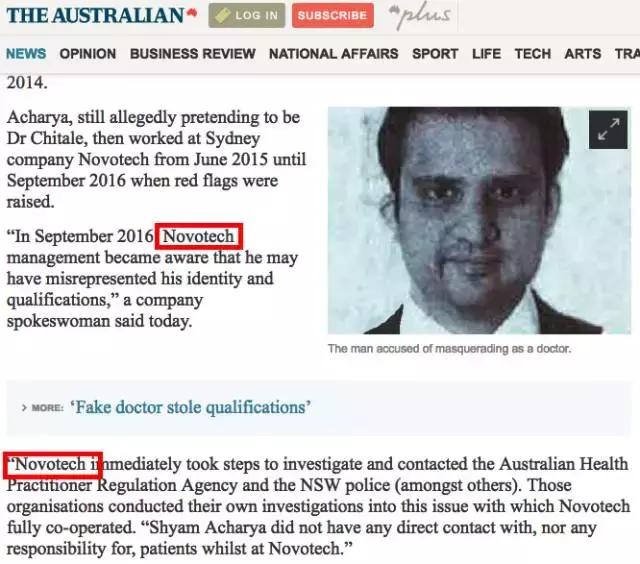Click the accused man's photo
The image size is (640, 564).
click(479, 220)
